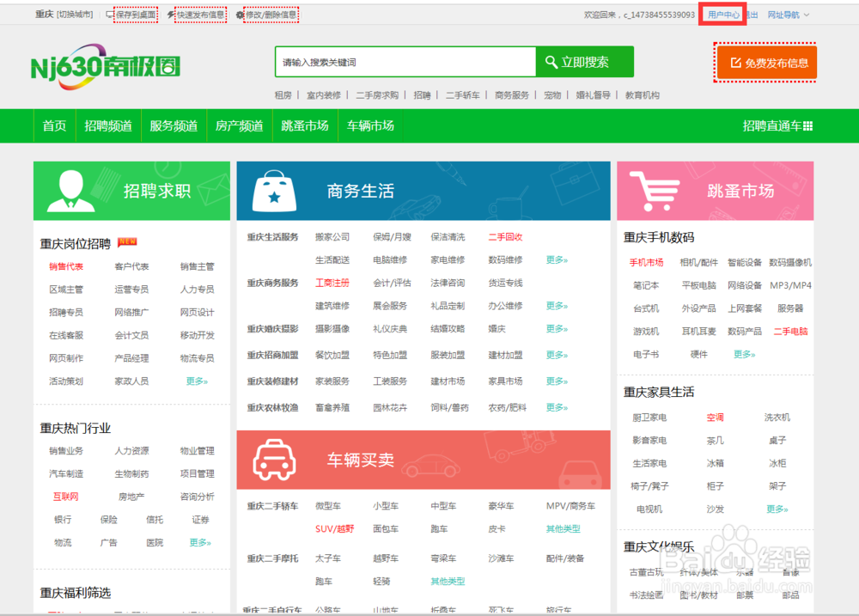Click the lightning icon beside 快速发布信息
This screenshot has width=859, height=616.
point(170,14)
